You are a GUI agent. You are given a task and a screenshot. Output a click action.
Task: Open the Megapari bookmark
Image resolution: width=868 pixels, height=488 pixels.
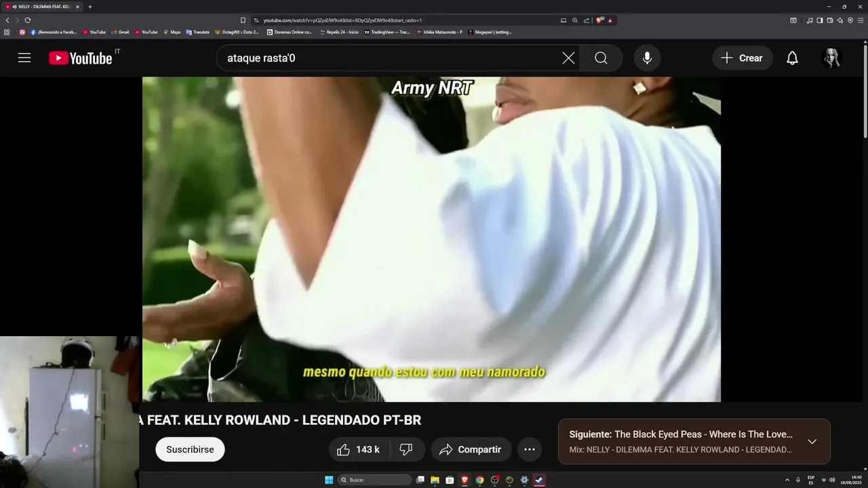(490, 32)
